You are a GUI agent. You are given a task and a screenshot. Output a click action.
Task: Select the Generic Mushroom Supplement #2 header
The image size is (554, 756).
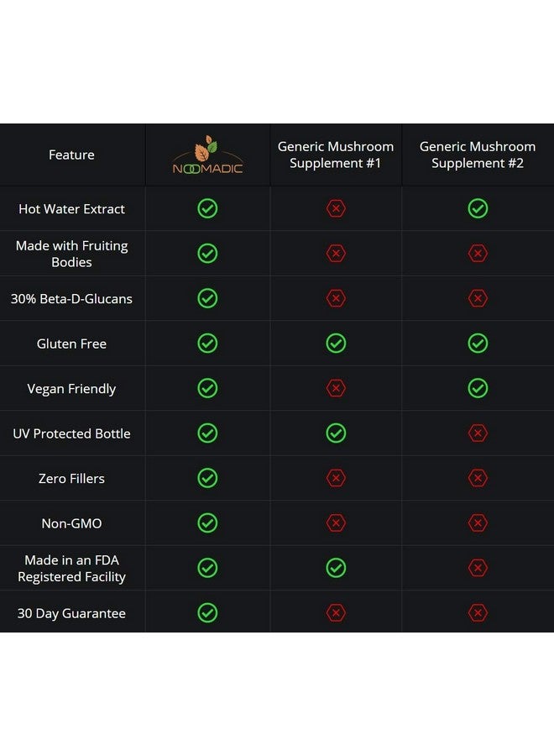[478, 155]
